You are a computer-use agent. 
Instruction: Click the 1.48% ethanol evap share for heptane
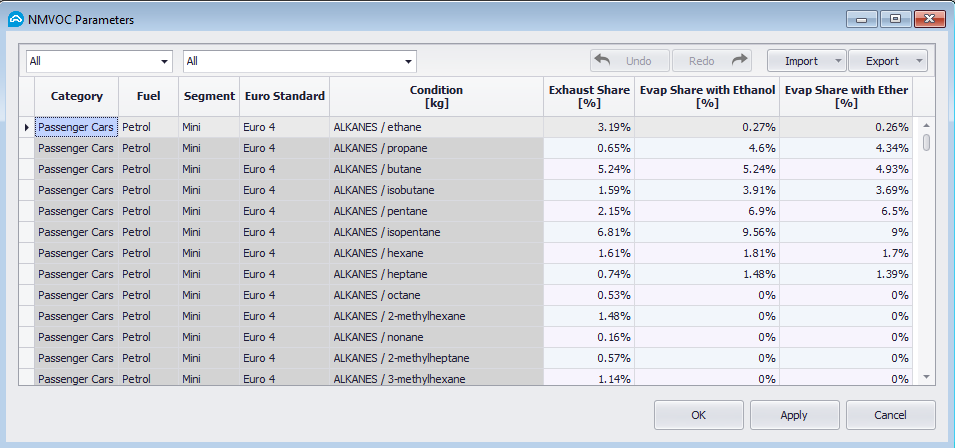707,274
